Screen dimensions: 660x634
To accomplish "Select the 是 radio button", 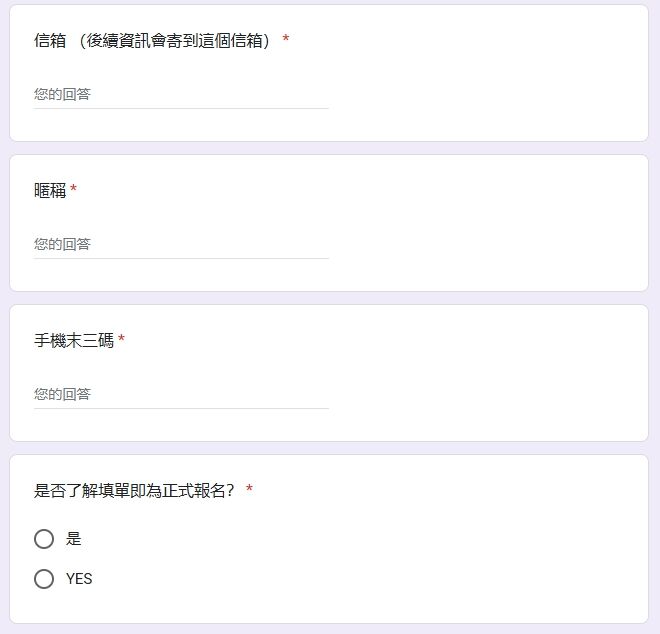I will point(44,539).
